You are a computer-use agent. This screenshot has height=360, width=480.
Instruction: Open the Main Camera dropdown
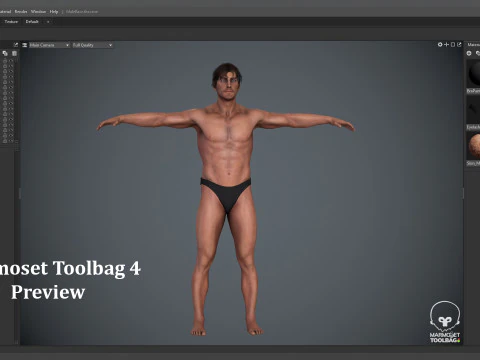[x=49, y=45]
